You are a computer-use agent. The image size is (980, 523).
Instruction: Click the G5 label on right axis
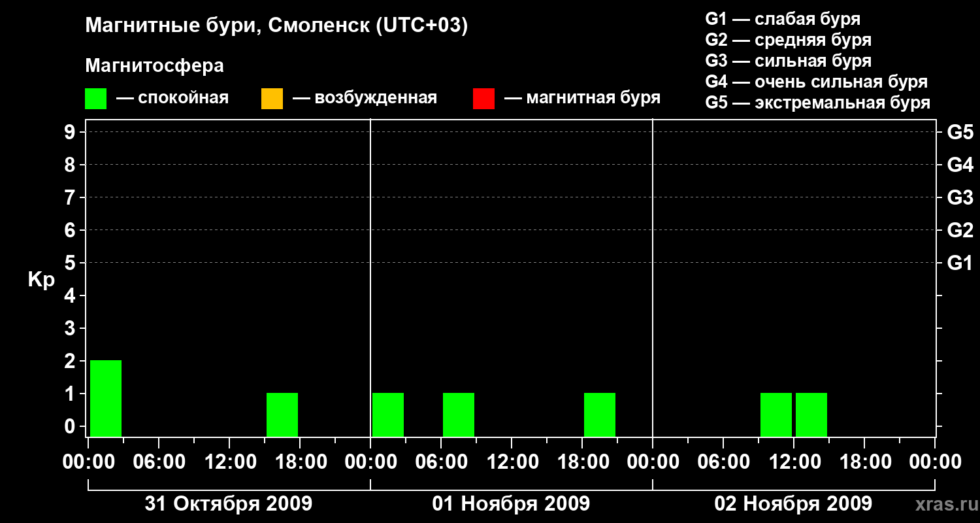pos(960,133)
